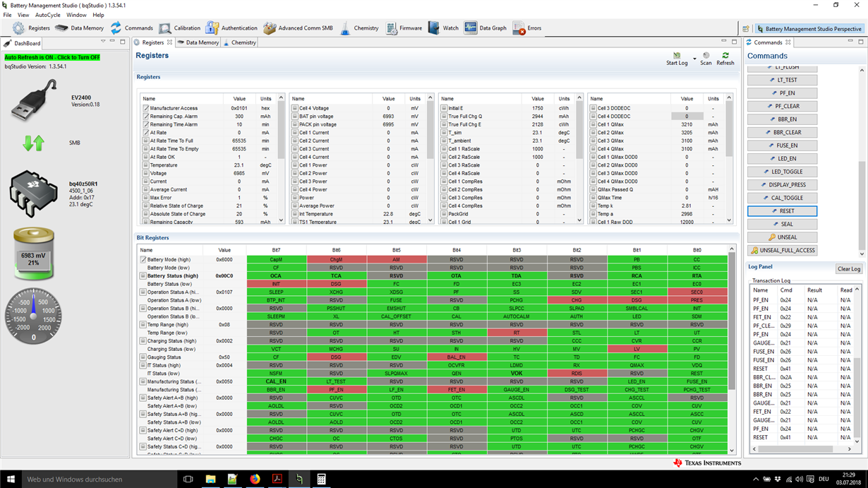Open the Firmware tool

tap(404, 28)
